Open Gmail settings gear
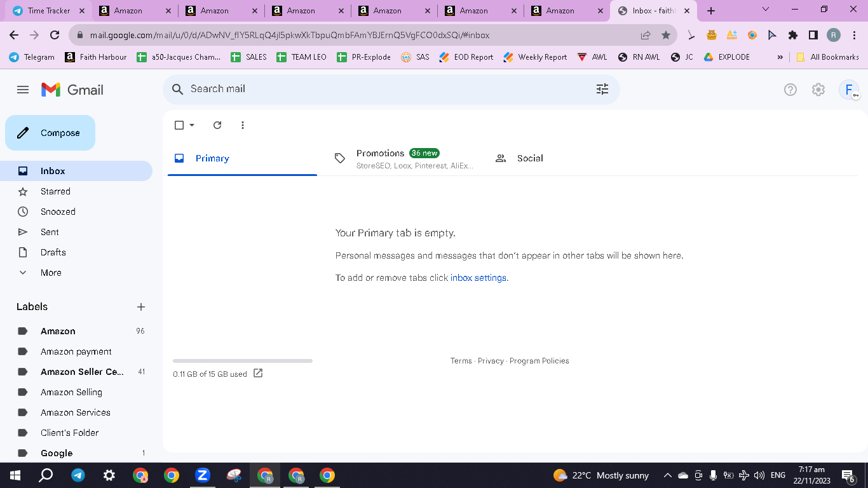 point(818,90)
